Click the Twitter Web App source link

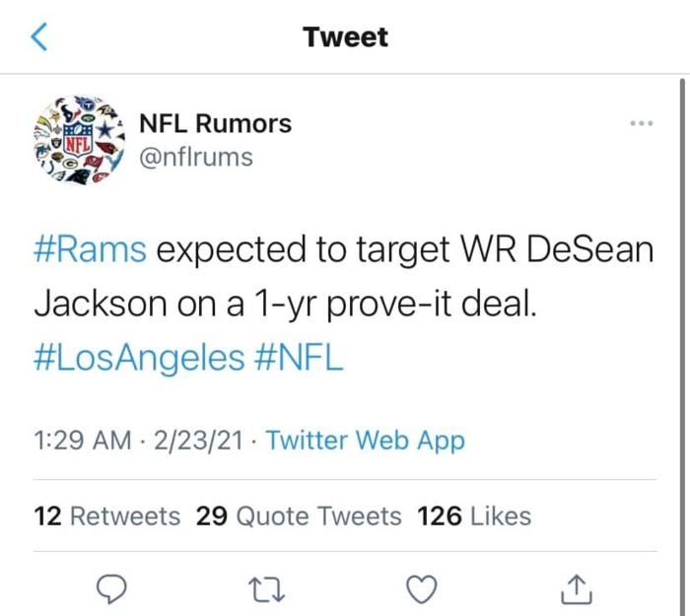pos(365,441)
